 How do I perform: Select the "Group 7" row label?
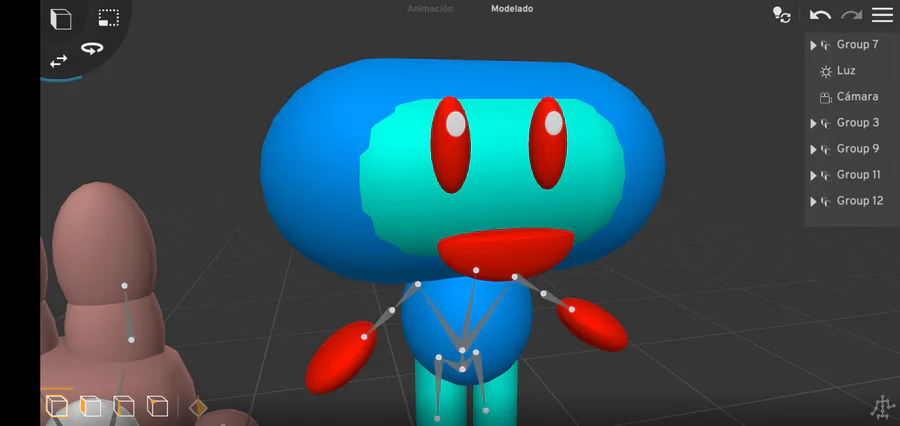(x=858, y=45)
